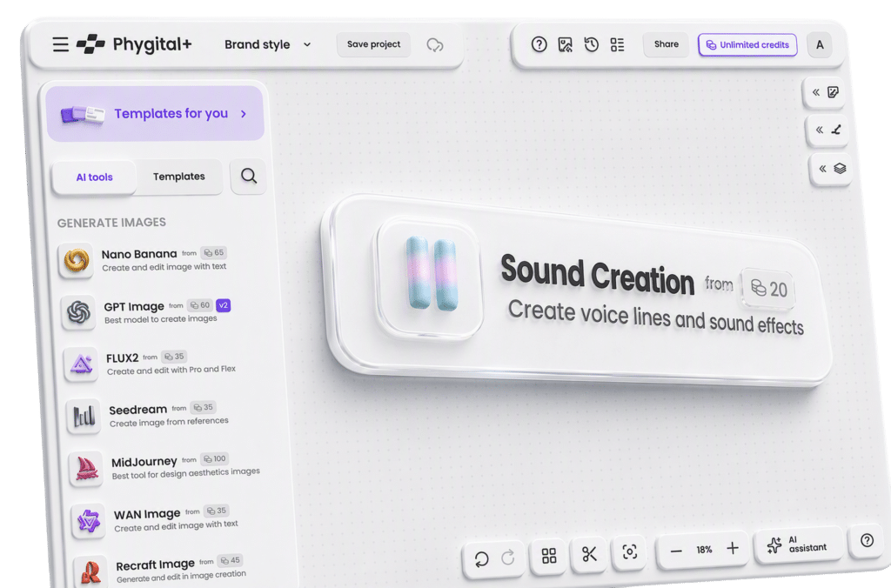Image resolution: width=891 pixels, height=588 pixels.
Task: Click the FLUX2 title text
Action: pos(122,358)
